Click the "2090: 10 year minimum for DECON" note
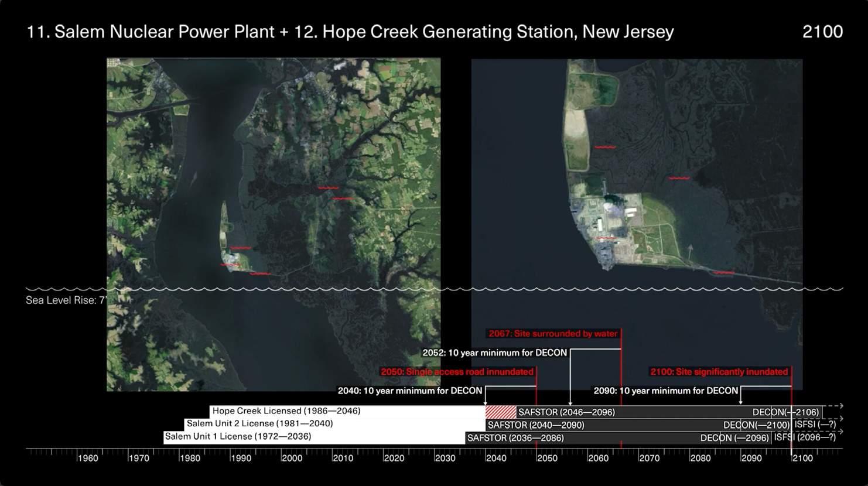868x486 pixels. point(666,391)
